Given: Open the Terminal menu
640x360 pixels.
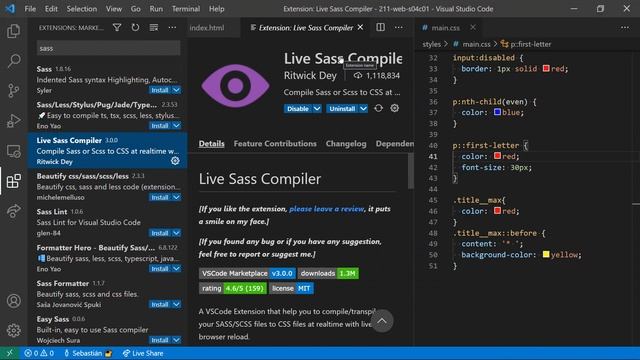Looking at the screenshot, I should click(186, 9).
